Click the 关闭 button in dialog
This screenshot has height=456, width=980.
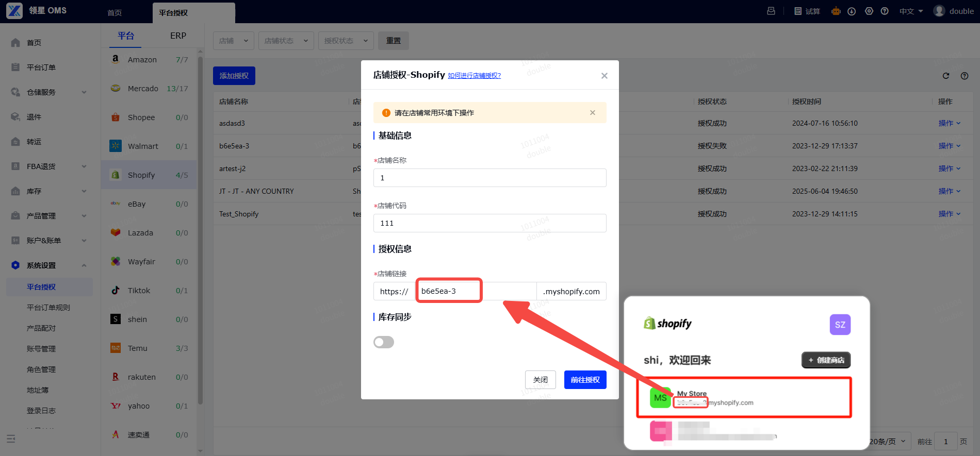pos(541,380)
